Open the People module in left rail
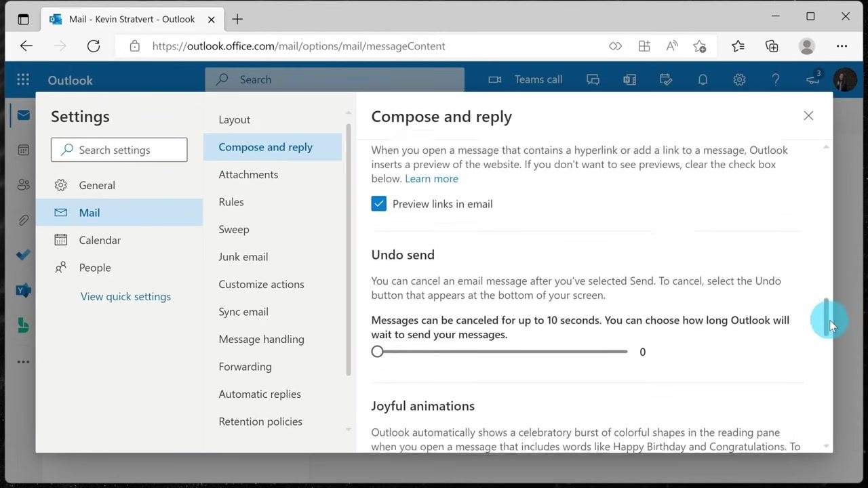 pyautogui.click(x=23, y=184)
